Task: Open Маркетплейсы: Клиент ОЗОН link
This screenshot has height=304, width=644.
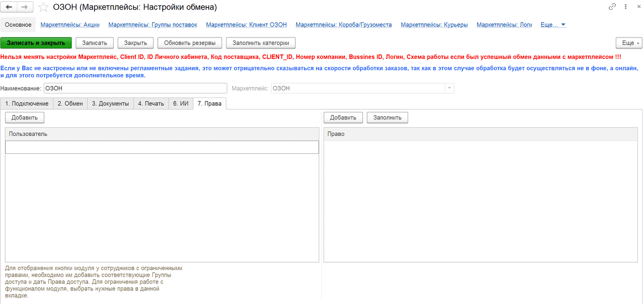Action: click(246, 25)
